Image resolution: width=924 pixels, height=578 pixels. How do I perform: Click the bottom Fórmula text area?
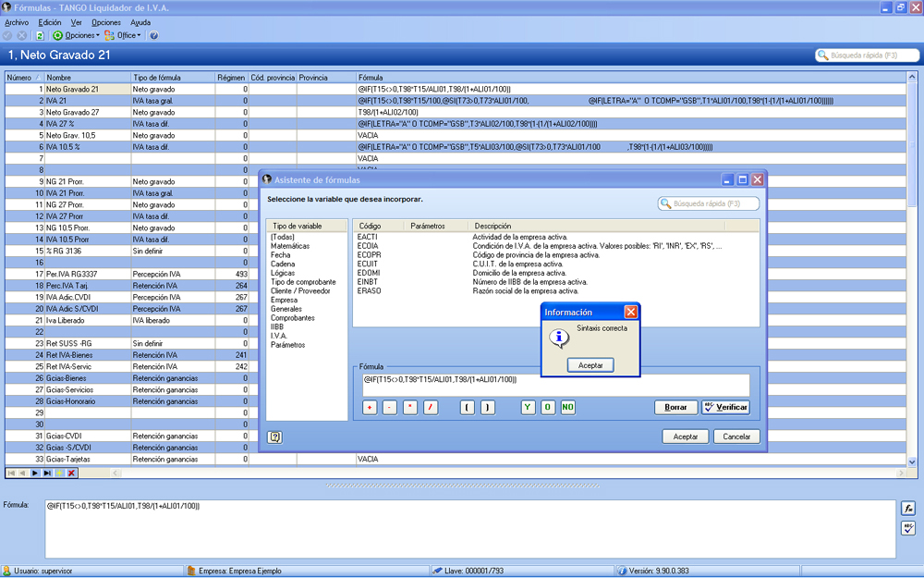click(470, 529)
